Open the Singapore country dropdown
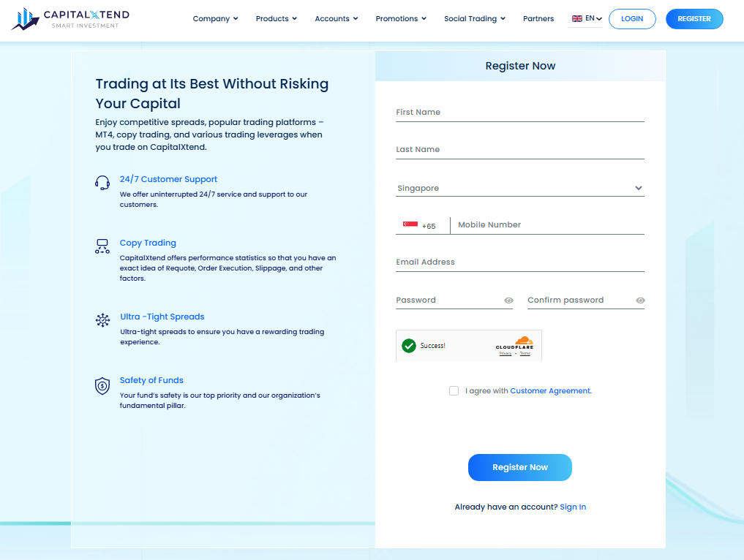 coord(520,188)
